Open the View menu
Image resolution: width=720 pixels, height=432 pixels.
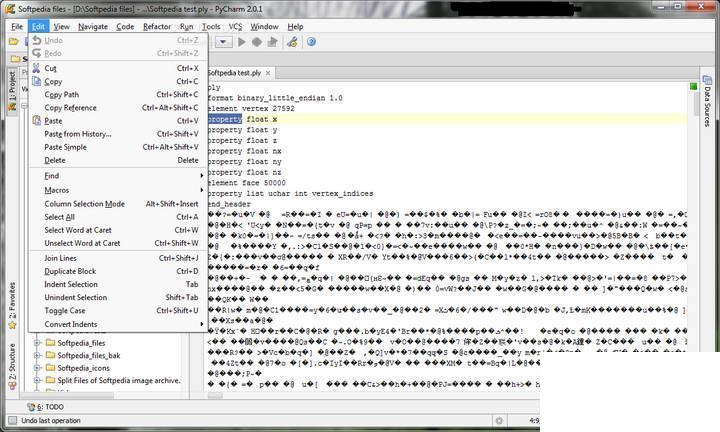(x=62, y=27)
